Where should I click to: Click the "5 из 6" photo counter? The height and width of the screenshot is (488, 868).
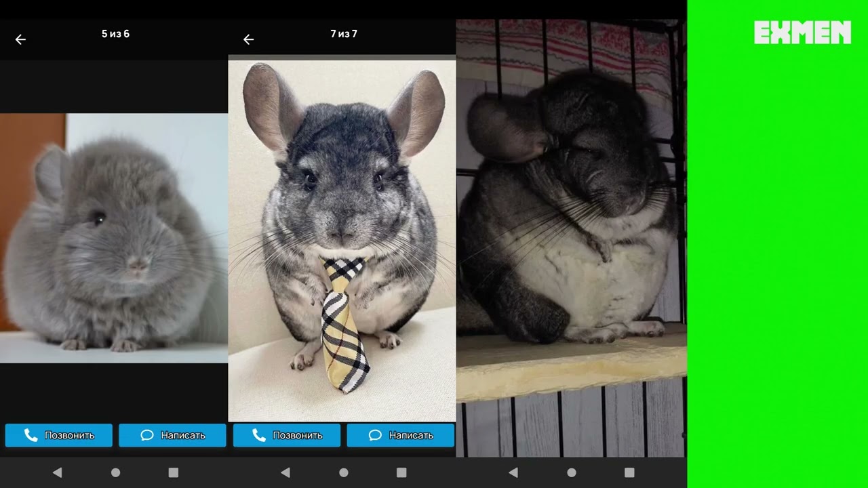pyautogui.click(x=115, y=34)
